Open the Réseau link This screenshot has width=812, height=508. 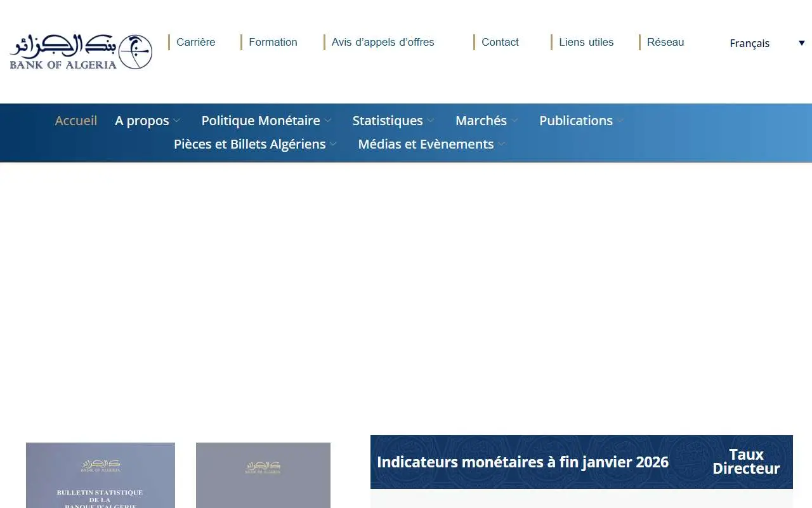coord(665,42)
